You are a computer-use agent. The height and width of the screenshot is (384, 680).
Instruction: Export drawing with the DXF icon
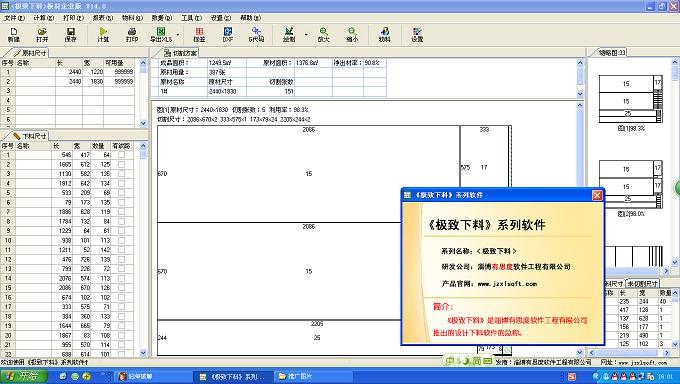228,35
